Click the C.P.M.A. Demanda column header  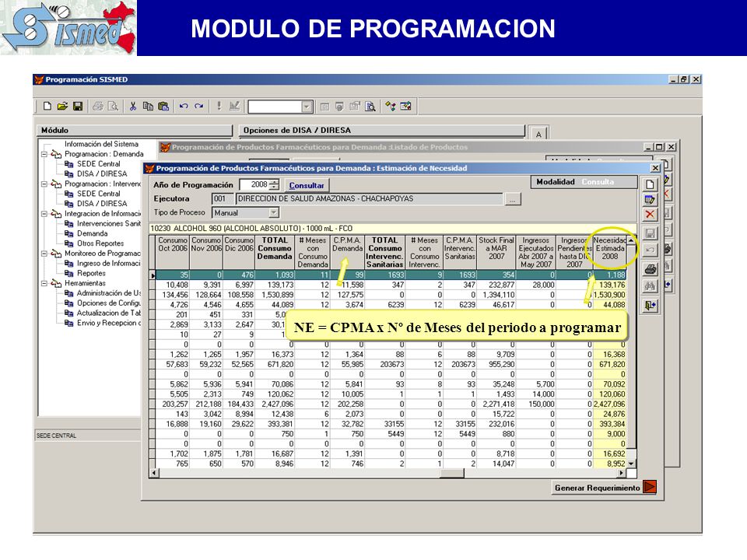point(347,252)
